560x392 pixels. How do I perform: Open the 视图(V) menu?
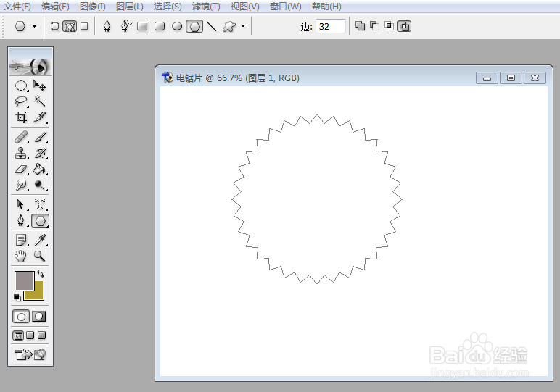coord(245,7)
